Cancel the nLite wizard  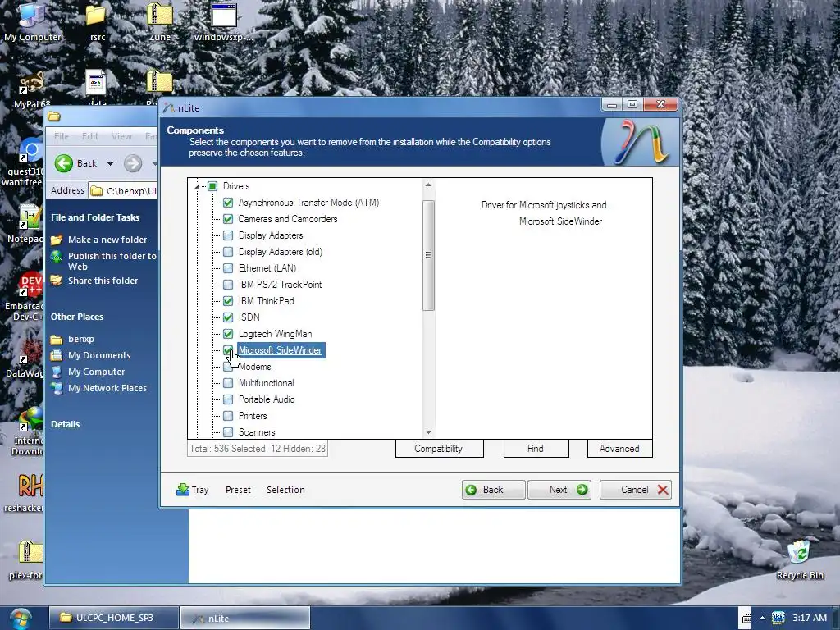coord(636,490)
